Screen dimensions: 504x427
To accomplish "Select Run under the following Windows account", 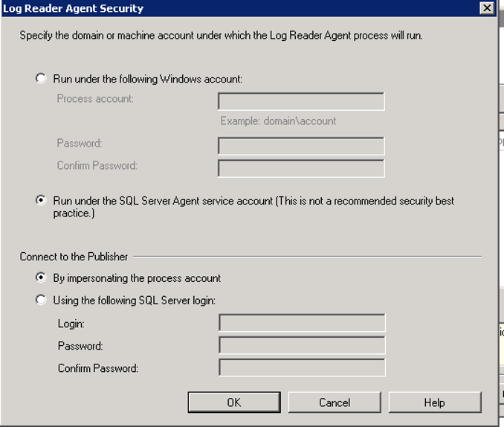I will tap(40, 79).
